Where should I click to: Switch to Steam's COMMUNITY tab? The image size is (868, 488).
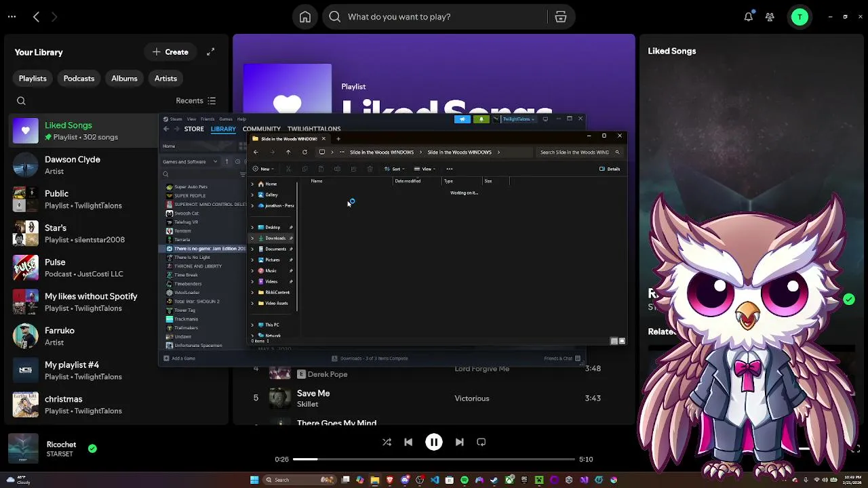click(x=261, y=129)
